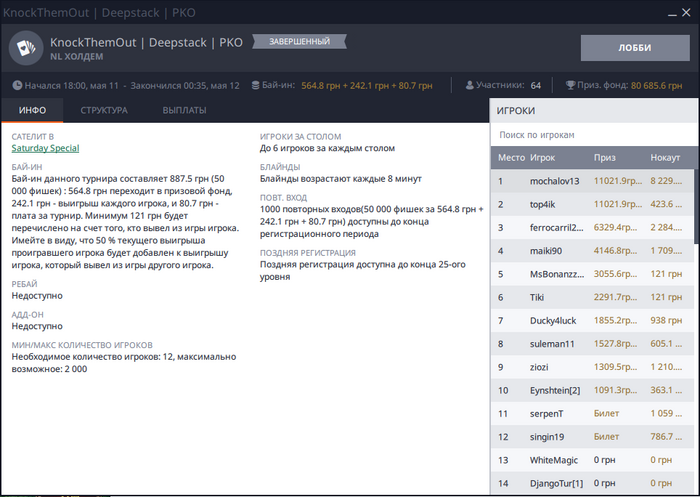Switch to the СТРУКТУРА tab

point(104,110)
